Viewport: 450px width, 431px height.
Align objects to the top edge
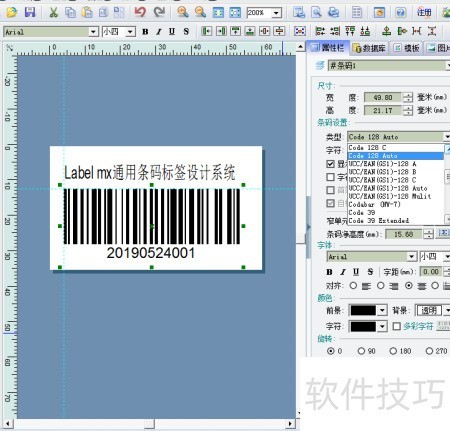coord(236,31)
